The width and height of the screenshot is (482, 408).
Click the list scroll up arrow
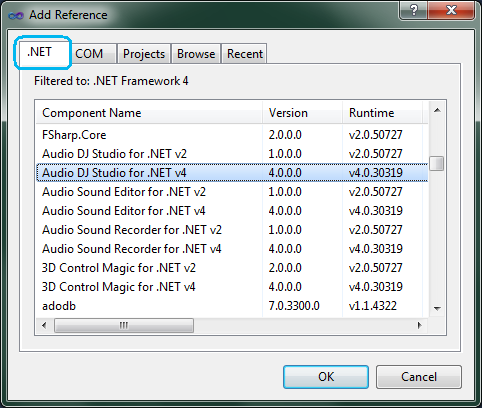[x=437, y=110]
